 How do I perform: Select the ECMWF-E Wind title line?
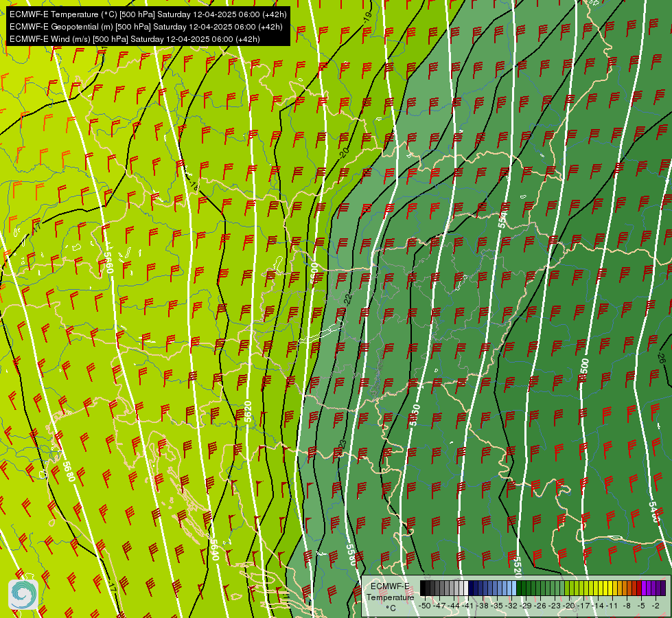(135, 39)
